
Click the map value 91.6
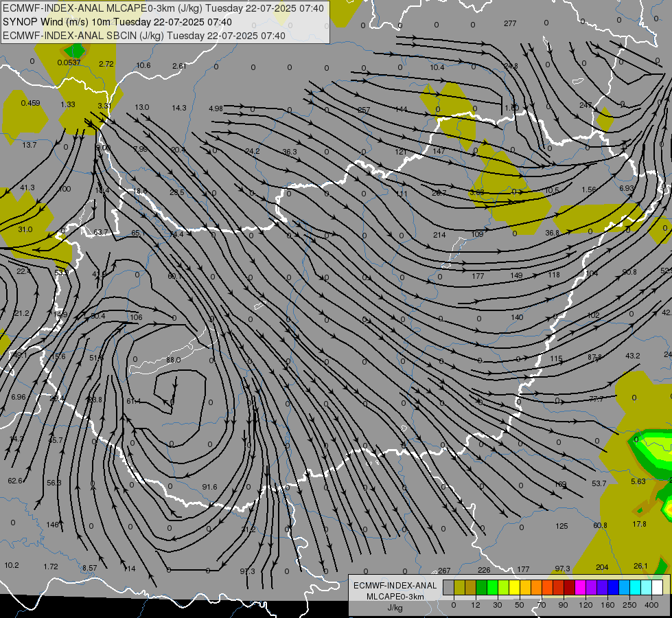pyautogui.click(x=209, y=487)
